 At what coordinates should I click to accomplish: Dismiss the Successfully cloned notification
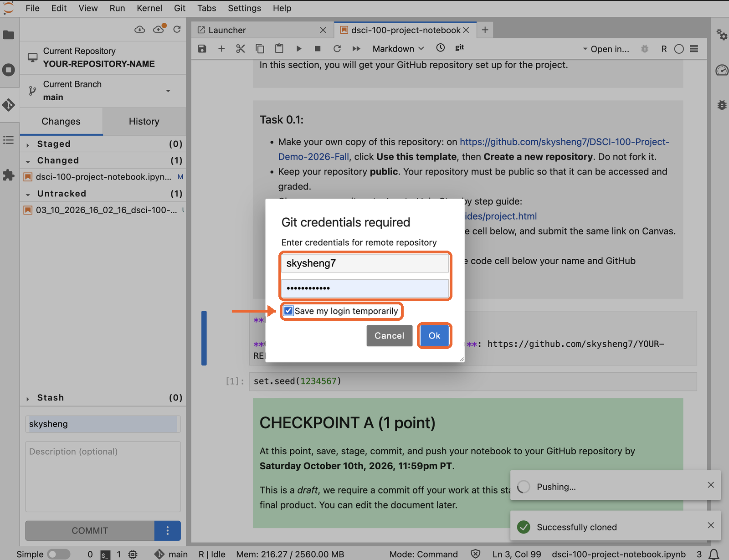(x=711, y=525)
